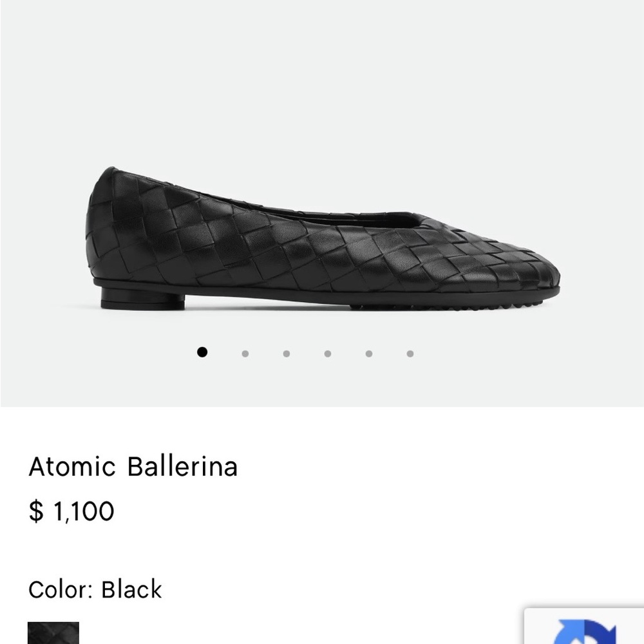The height and width of the screenshot is (644, 644).
Task: Select the sixth carousel dot indicator
Action: (410, 352)
